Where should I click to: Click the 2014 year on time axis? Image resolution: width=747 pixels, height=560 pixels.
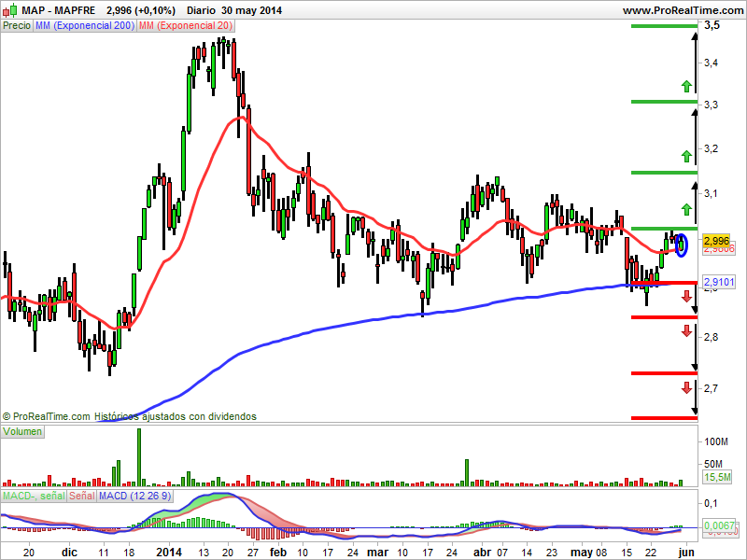click(x=169, y=553)
